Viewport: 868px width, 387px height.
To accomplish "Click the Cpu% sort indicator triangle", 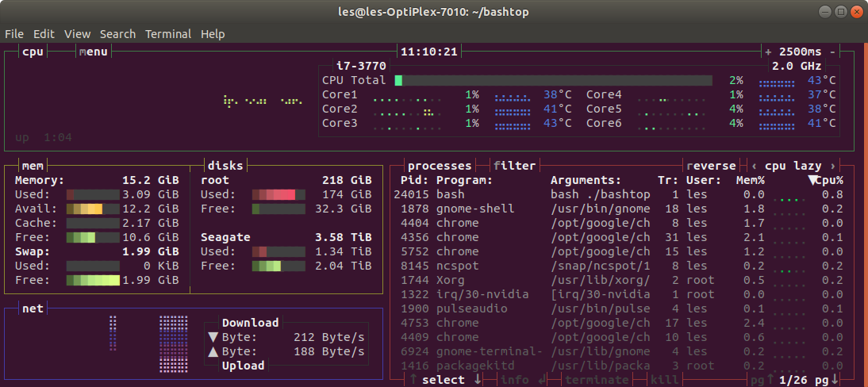I will [812, 181].
